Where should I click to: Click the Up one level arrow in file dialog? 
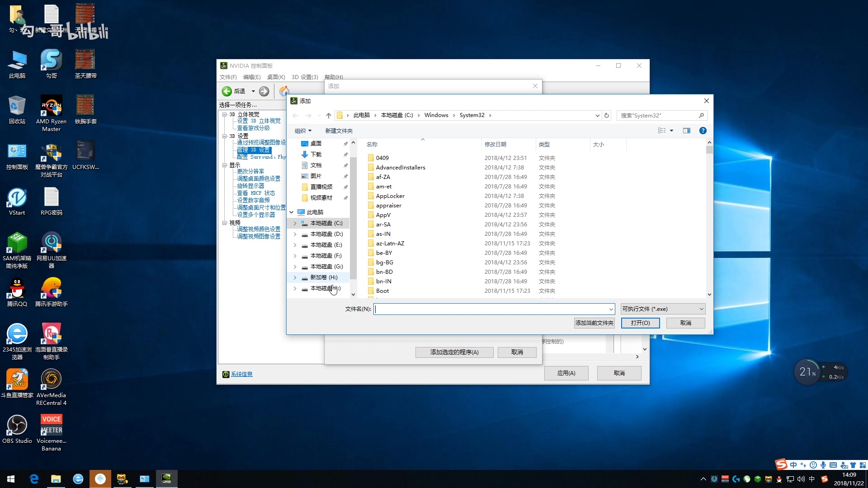click(329, 116)
